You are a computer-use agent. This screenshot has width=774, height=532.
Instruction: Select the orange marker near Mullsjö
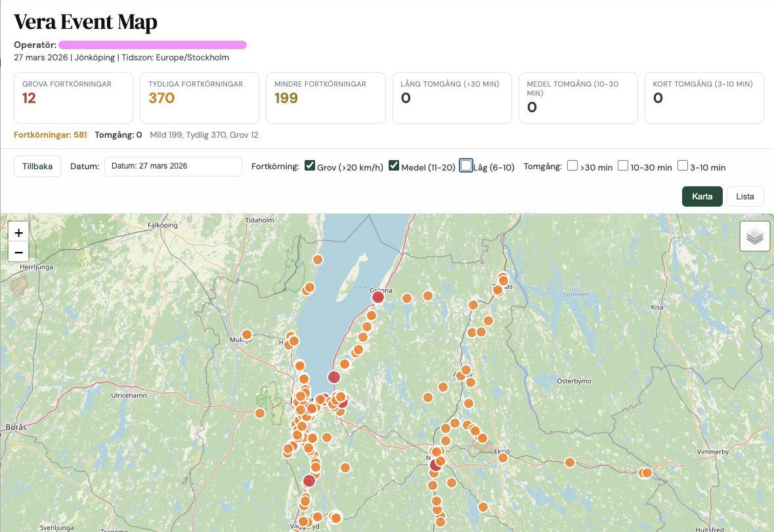(x=247, y=335)
